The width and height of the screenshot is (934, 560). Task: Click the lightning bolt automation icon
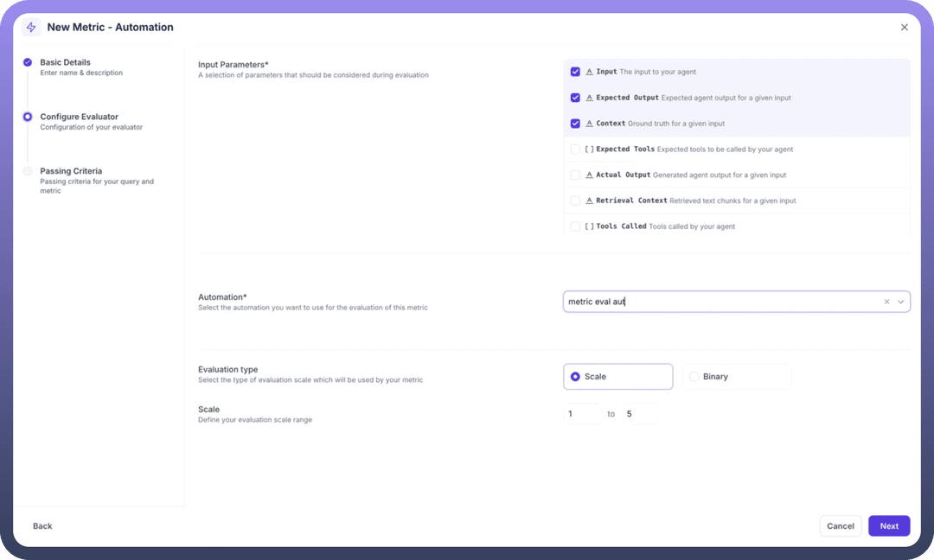coord(31,28)
